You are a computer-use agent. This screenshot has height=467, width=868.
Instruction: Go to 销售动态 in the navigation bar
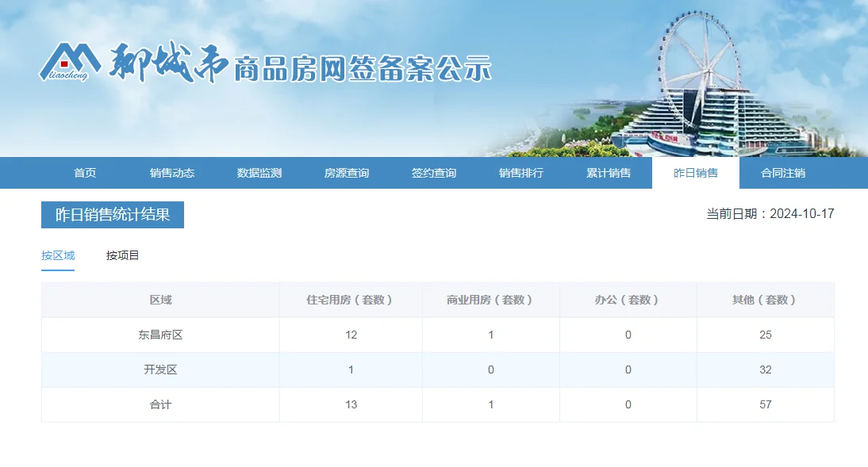click(172, 173)
